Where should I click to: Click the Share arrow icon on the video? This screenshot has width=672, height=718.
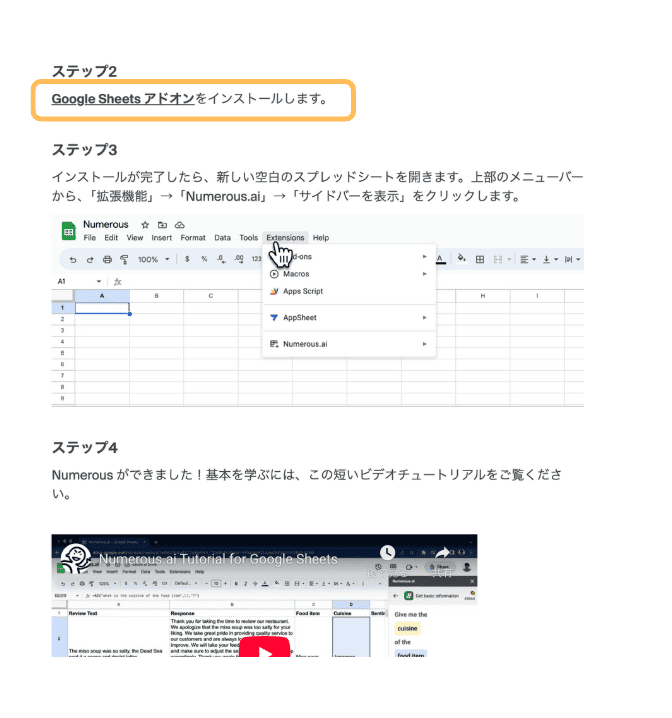tap(442, 553)
